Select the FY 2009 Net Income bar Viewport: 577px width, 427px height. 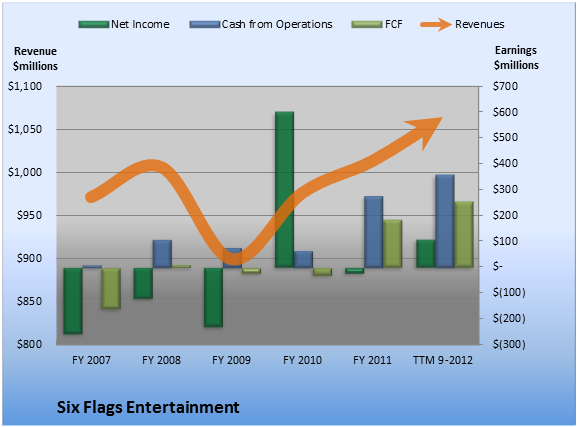[213, 297]
